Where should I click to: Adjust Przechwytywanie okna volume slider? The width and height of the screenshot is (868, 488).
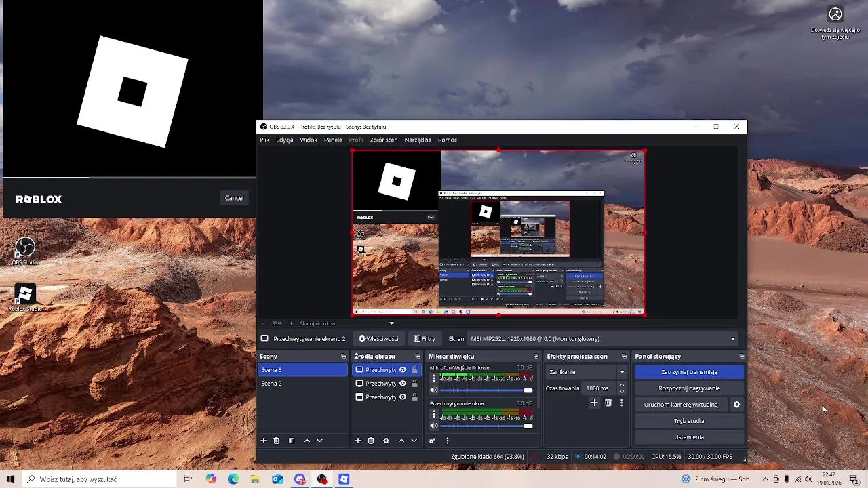[486, 426]
